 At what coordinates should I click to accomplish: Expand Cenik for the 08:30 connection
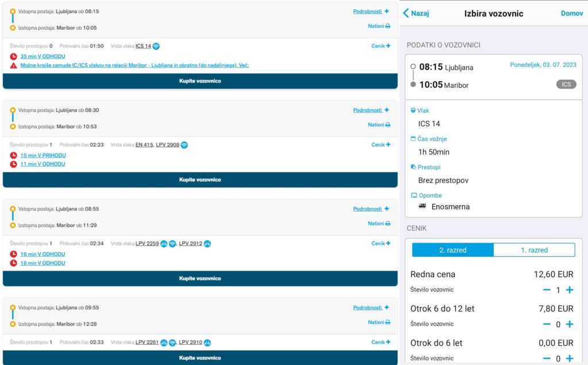point(380,145)
